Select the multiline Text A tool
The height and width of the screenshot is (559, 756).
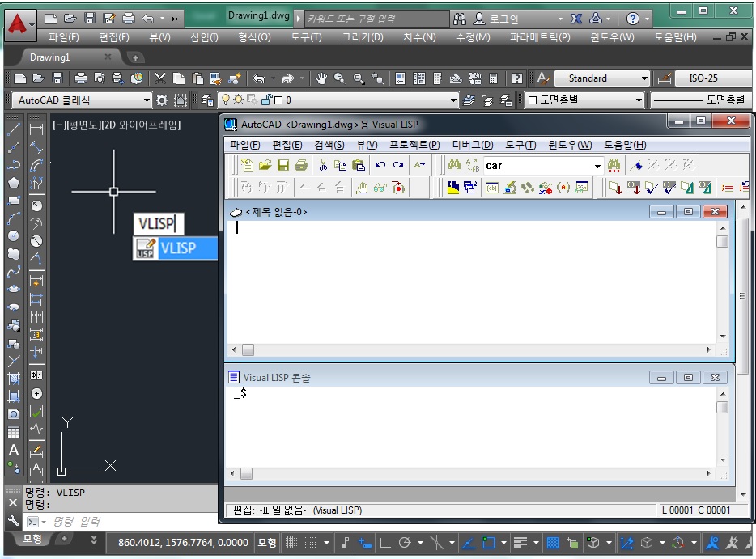click(14, 450)
